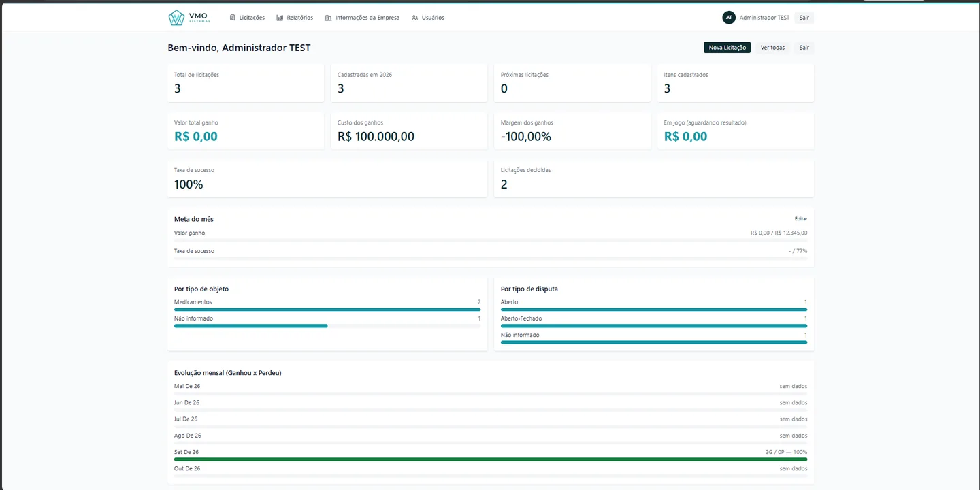The image size is (980, 490).
Task: Click the Total de licitações card
Action: 246,83
